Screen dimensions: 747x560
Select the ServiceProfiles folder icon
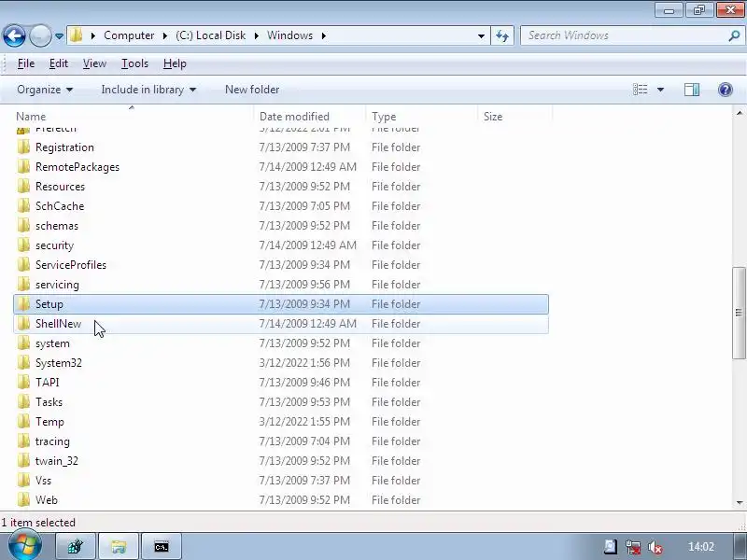[23, 265]
